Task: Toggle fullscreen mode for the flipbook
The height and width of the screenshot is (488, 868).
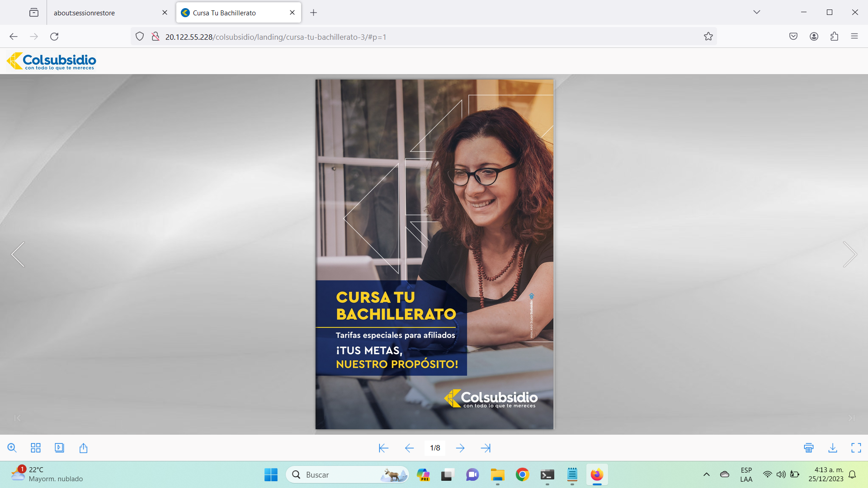Action: tap(856, 448)
